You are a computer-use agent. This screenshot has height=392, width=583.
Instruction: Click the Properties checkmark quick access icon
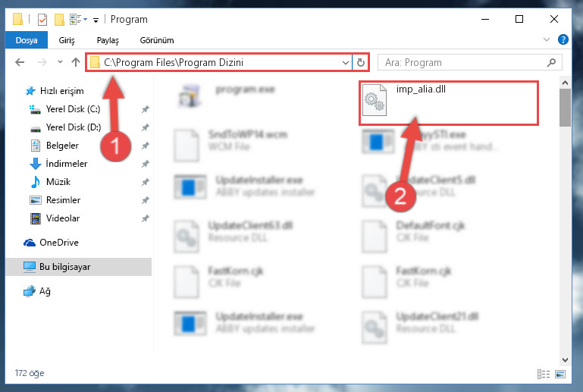pos(42,20)
